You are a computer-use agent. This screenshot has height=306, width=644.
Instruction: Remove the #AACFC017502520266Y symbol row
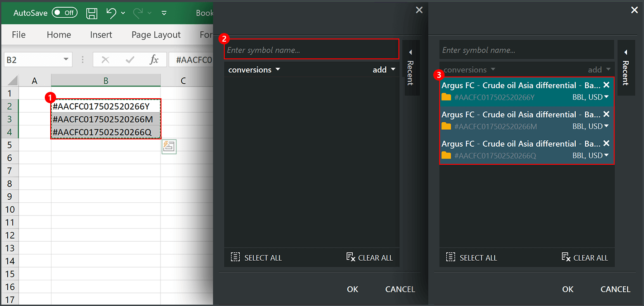[x=606, y=85]
